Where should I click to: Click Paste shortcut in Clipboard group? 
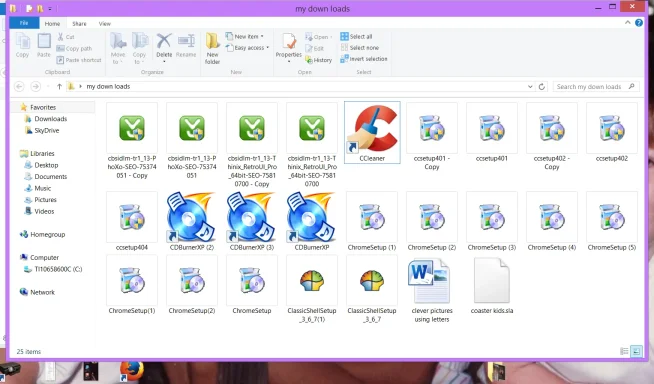[79, 60]
